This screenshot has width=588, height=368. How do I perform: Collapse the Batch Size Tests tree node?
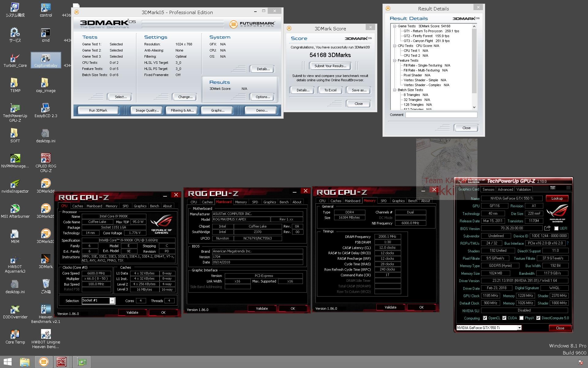[394, 90]
